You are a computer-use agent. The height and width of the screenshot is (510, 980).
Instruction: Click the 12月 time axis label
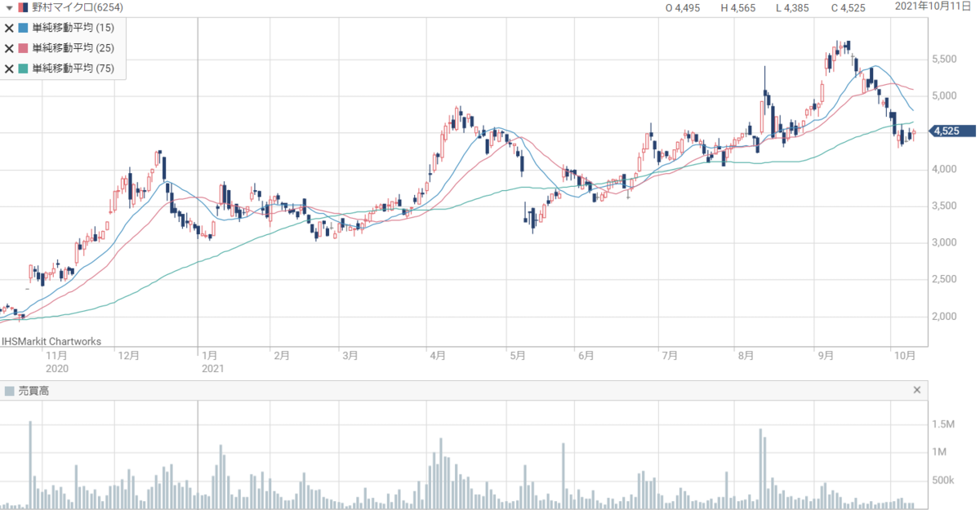click(129, 356)
